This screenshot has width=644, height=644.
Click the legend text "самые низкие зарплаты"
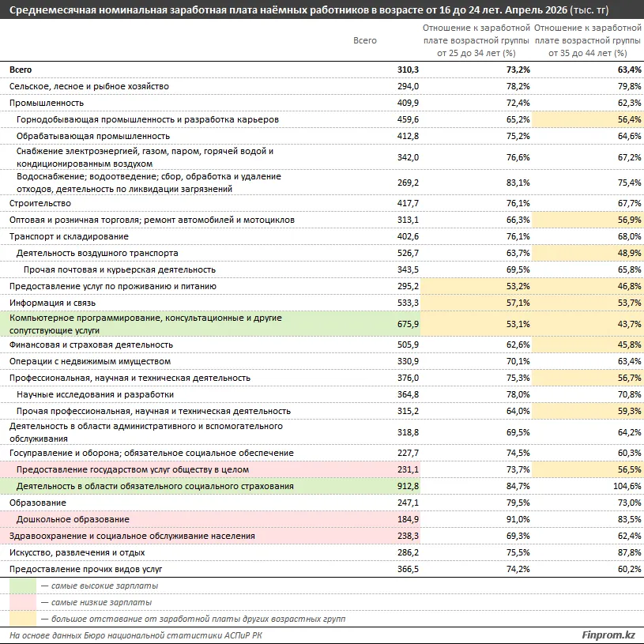(x=101, y=603)
